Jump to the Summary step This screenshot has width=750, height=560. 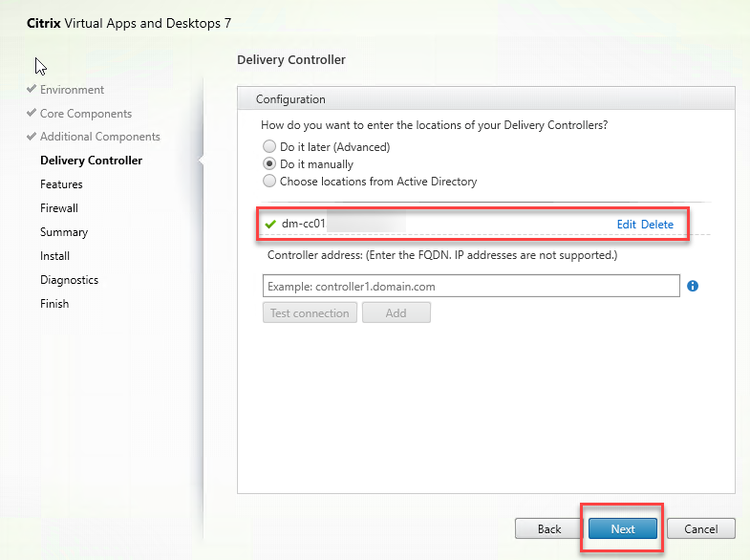(x=64, y=232)
